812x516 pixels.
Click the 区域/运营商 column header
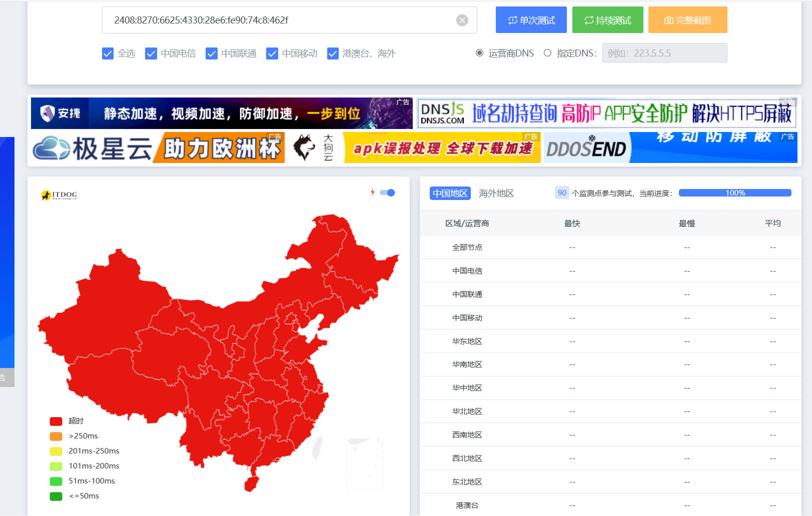[467, 223]
